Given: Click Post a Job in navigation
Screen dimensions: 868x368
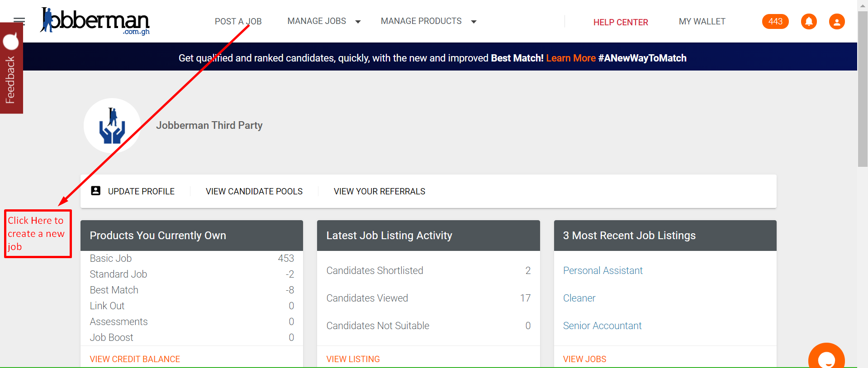Looking at the screenshot, I should pos(238,21).
